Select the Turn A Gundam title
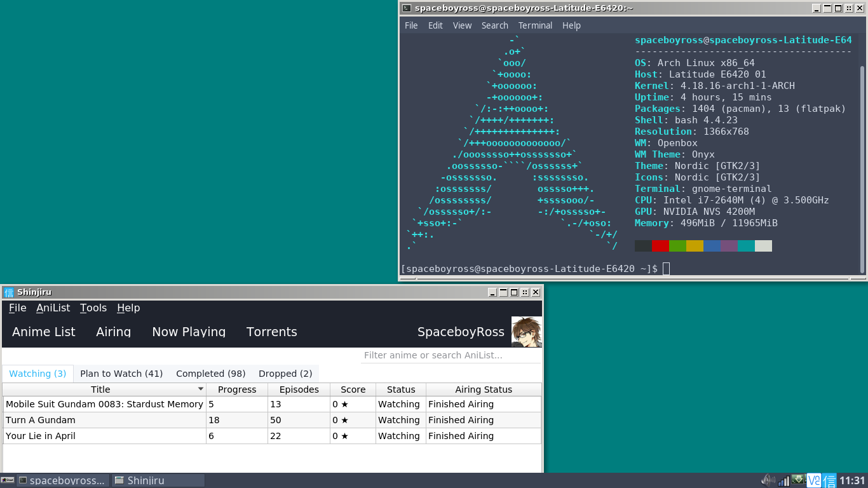 41,420
